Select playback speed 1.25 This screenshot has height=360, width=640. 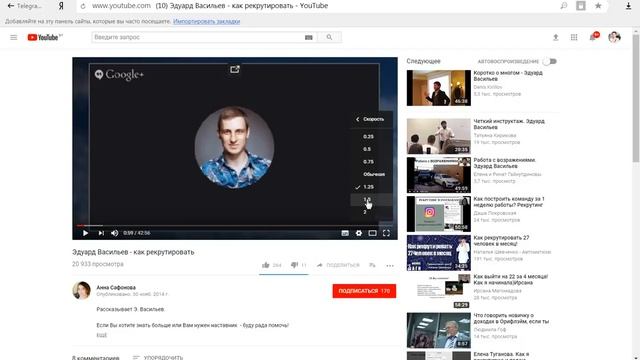click(x=371, y=187)
